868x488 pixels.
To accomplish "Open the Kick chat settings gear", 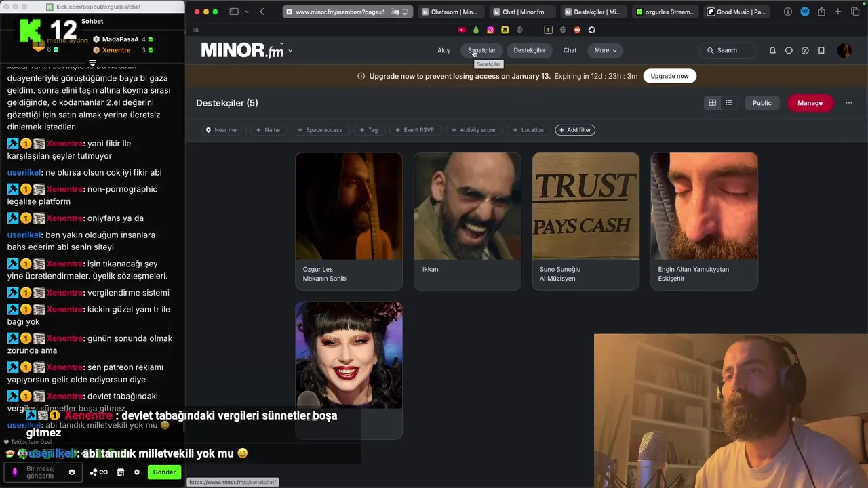I will [x=137, y=472].
